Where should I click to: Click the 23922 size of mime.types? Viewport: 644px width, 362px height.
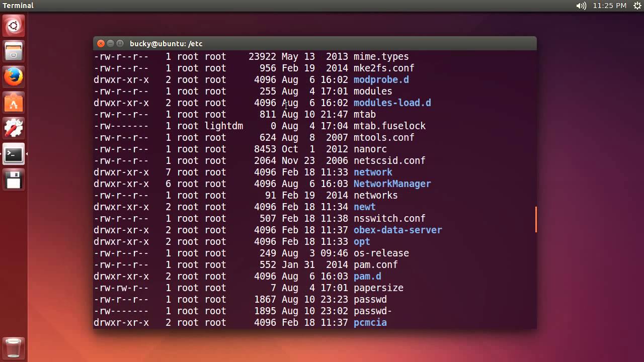click(x=262, y=56)
